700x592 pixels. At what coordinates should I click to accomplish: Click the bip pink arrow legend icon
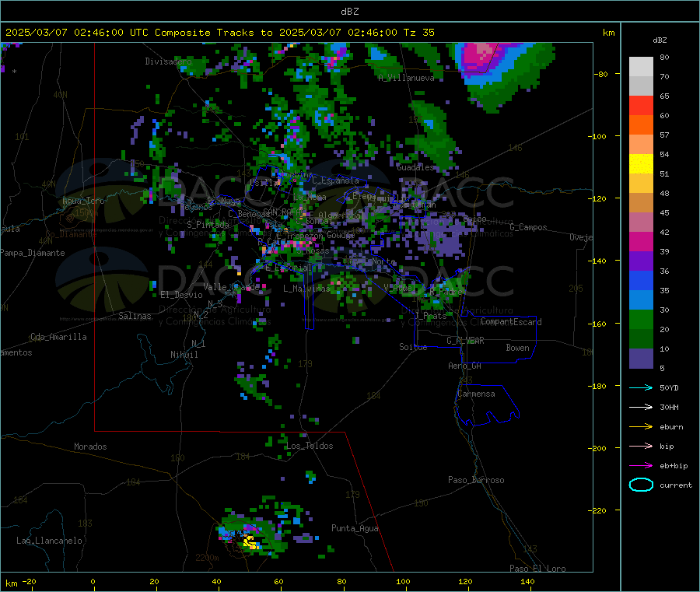click(x=641, y=446)
